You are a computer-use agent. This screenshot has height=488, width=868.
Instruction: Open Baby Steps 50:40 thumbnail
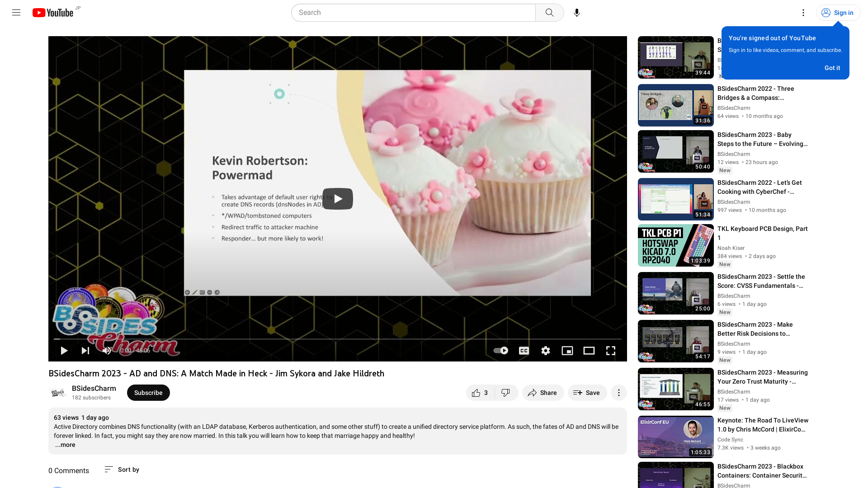tap(675, 151)
